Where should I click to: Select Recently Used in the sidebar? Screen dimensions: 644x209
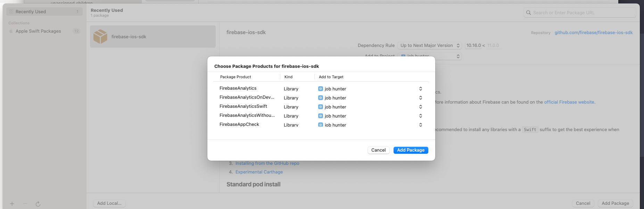pyautogui.click(x=31, y=12)
